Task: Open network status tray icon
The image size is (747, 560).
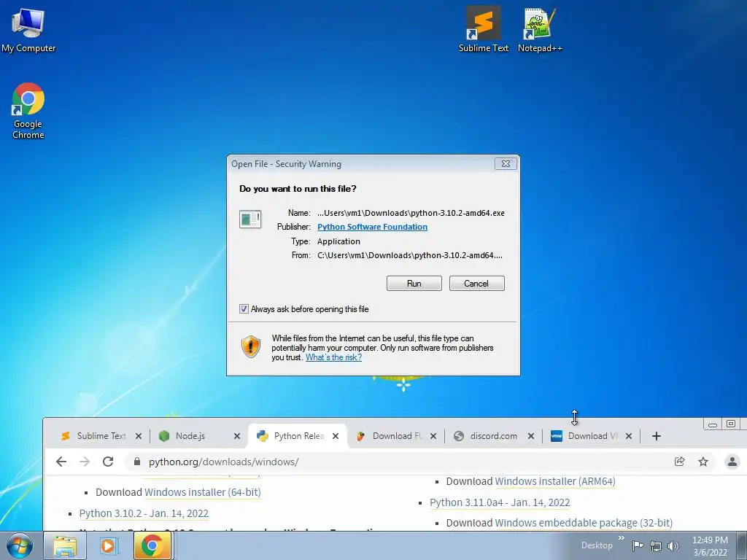Action: tap(656, 546)
